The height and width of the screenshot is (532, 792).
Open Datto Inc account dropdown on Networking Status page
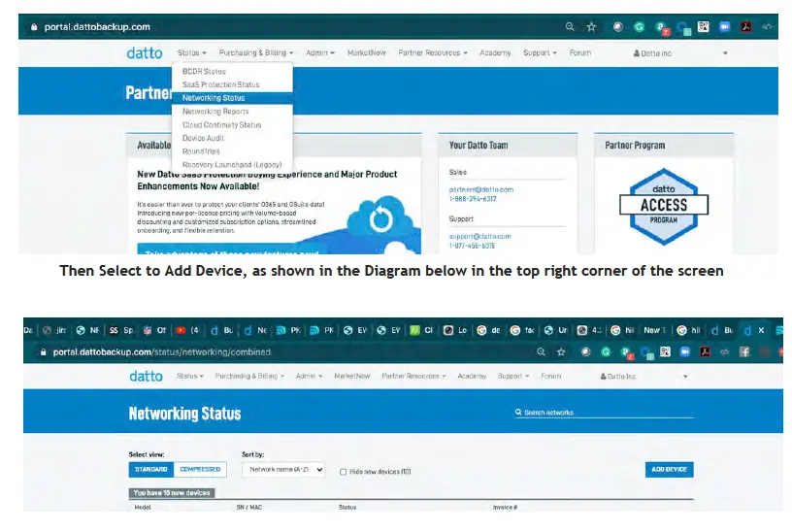(x=643, y=377)
